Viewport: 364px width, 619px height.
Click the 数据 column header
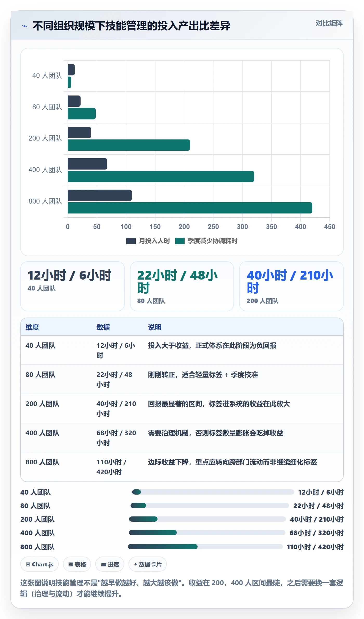(x=103, y=327)
